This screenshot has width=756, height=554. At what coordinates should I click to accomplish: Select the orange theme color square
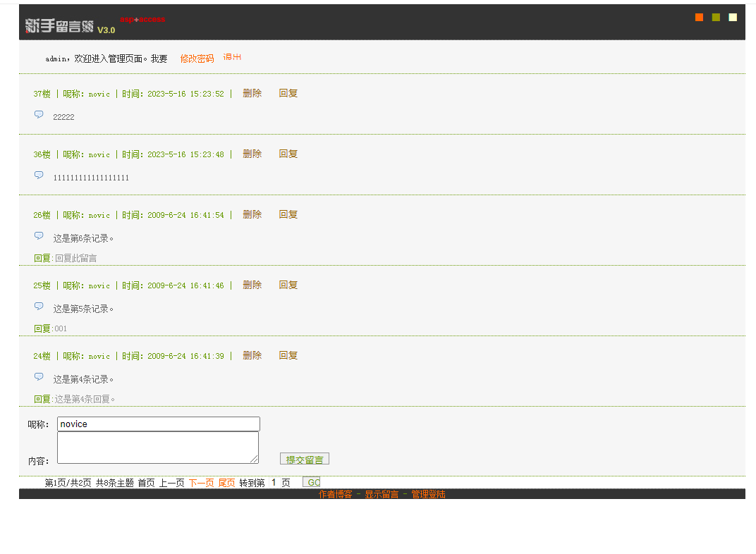click(699, 18)
